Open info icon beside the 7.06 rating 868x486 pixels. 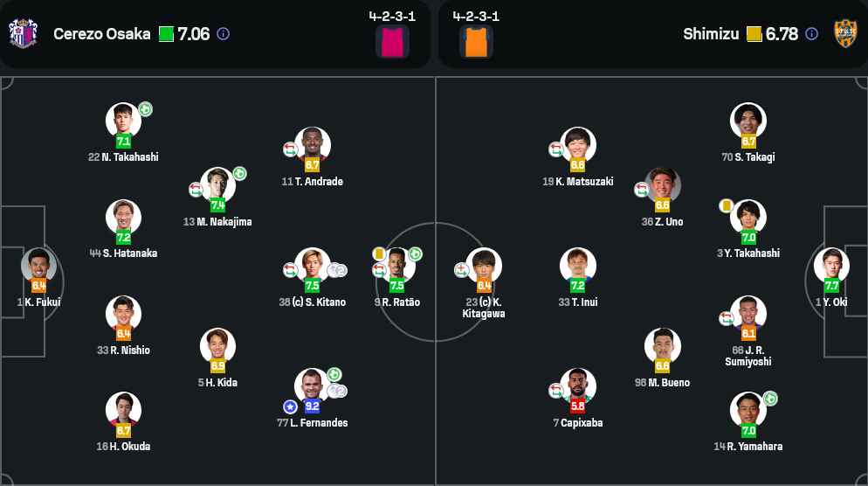point(223,34)
